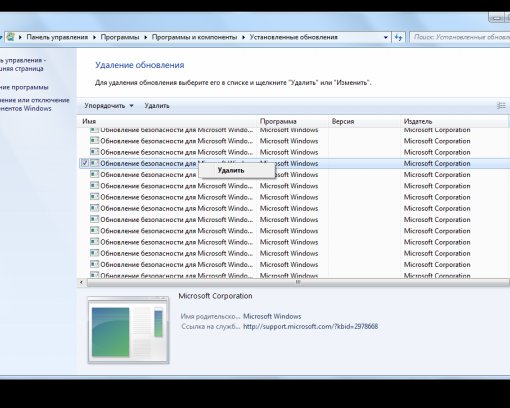
Task: Click the update icon in the checked row
Action: tap(95, 163)
